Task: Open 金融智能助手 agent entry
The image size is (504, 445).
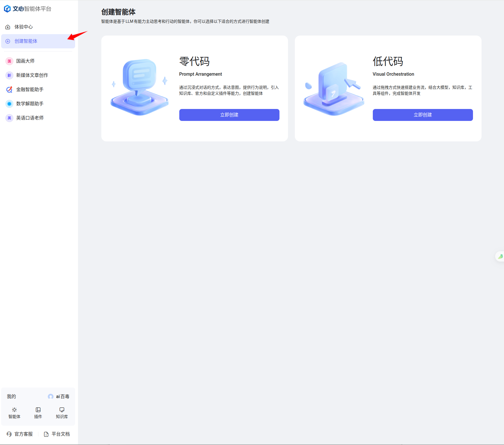Action: point(38,90)
